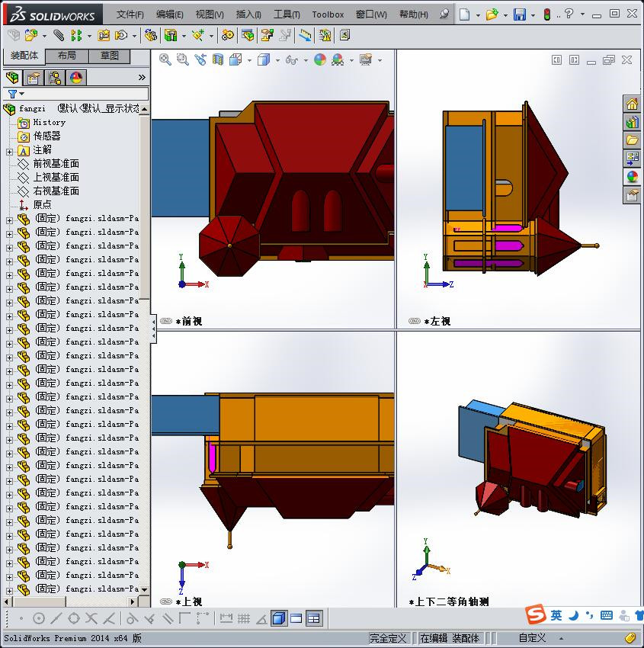Open the New document dropdown arrow
Image resolution: width=644 pixels, height=648 pixels.
478,15
